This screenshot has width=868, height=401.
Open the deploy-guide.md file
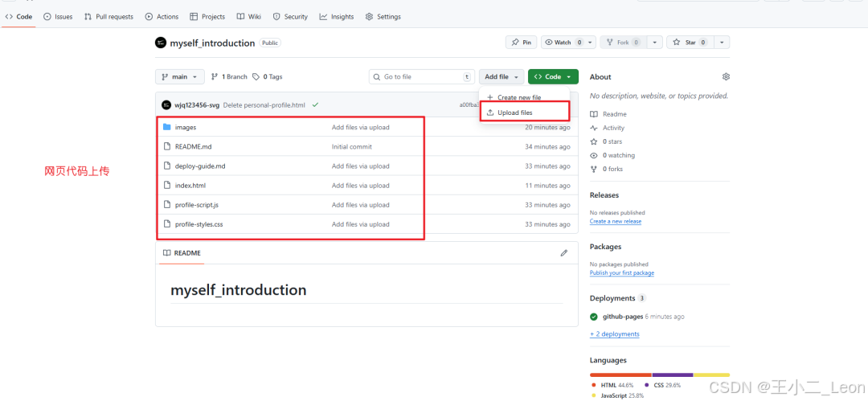coord(200,166)
